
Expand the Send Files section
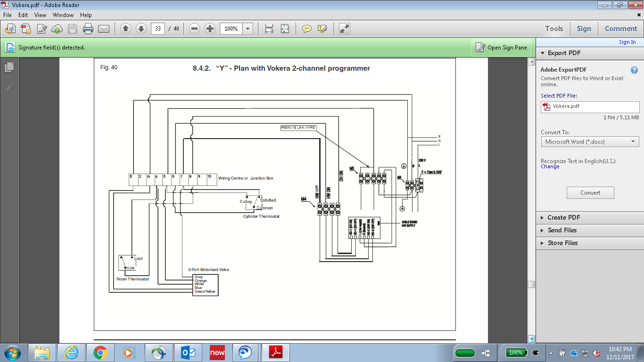tap(562, 230)
